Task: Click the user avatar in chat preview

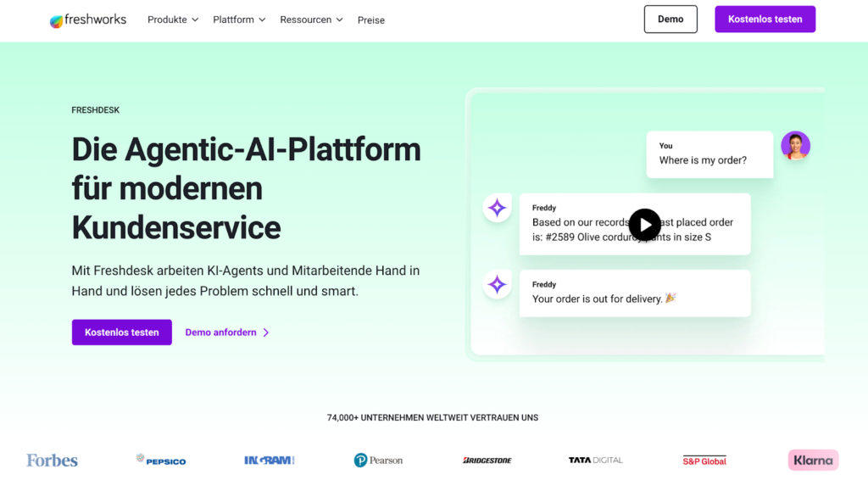Action: point(795,146)
